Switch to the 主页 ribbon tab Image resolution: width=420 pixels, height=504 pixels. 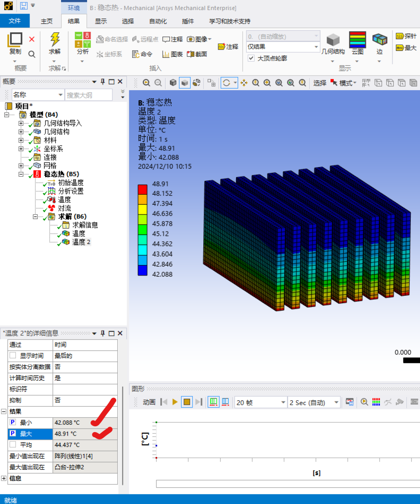(x=47, y=21)
